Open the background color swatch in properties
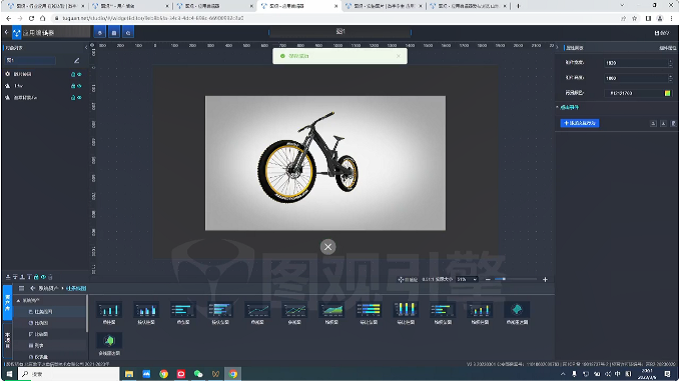This screenshot has height=381, width=680. point(667,93)
